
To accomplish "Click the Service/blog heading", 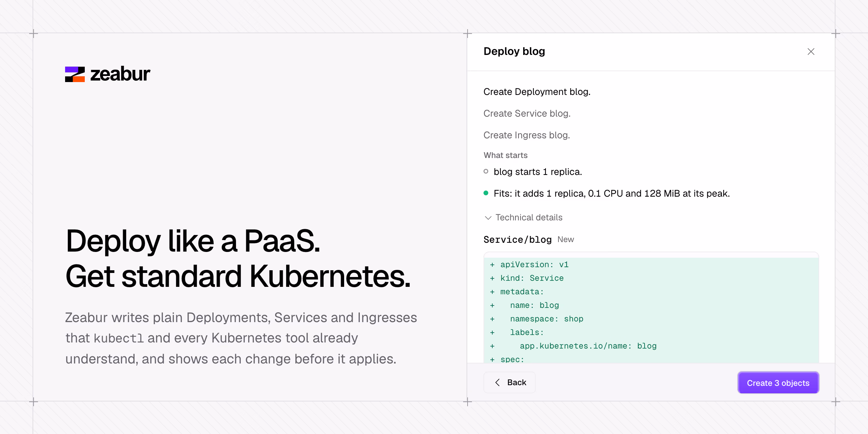I will [x=517, y=240].
